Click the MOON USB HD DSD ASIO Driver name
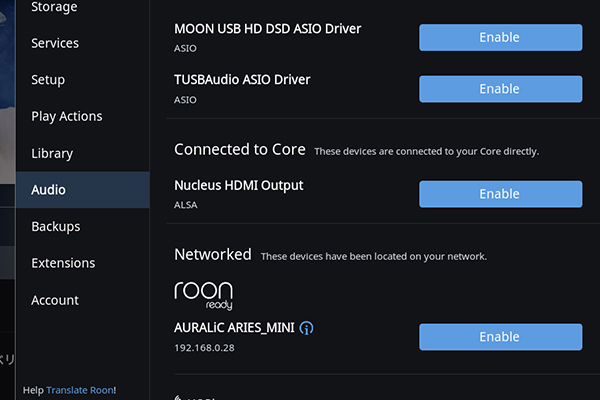Image resolution: width=600 pixels, height=400 pixels. (x=267, y=29)
